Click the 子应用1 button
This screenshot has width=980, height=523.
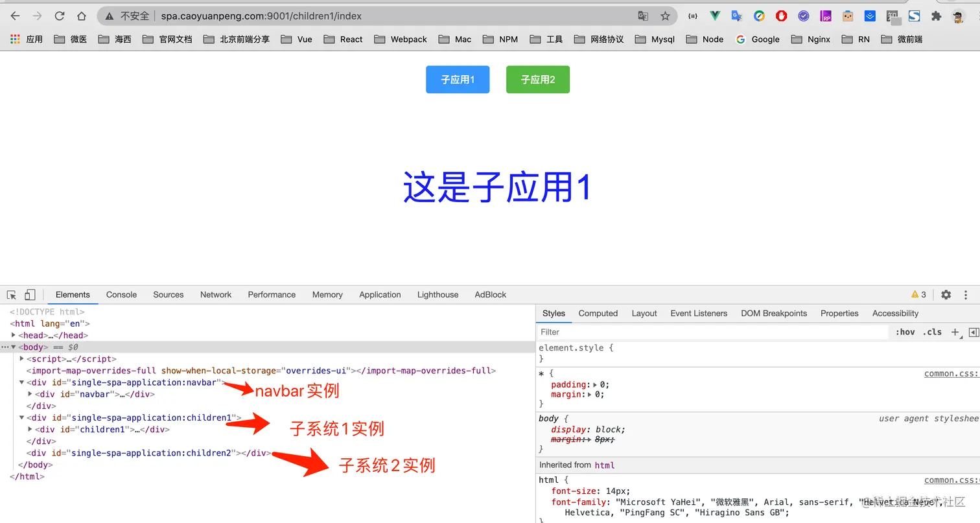[x=458, y=80]
